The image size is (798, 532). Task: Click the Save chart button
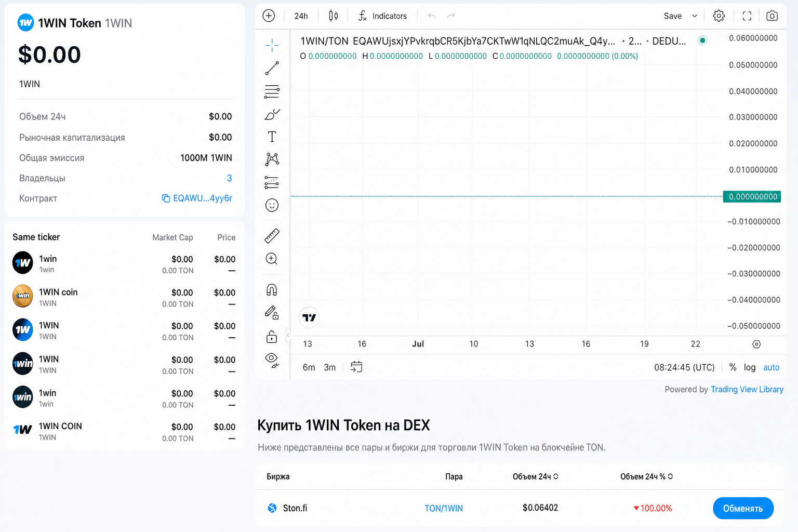pos(673,16)
